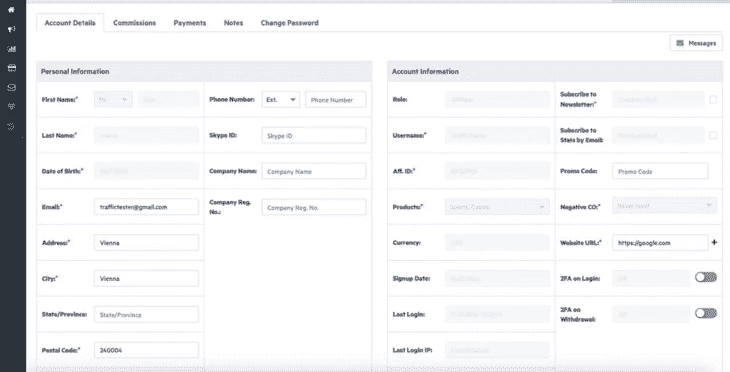The height and width of the screenshot is (372, 730).
Task: Click the '2FA on Login:' label
Action: pos(580,278)
